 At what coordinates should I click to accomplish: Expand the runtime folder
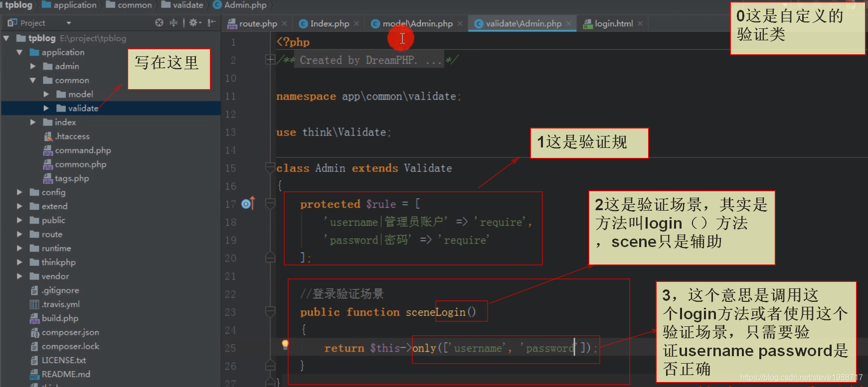coord(20,248)
